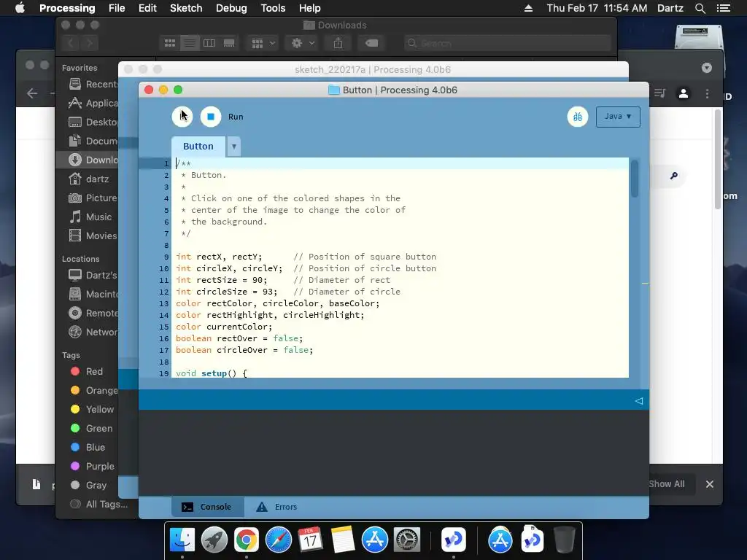This screenshot has width=747, height=560.
Task: Open App Store from the Dock
Action: click(x=374, y=540)
